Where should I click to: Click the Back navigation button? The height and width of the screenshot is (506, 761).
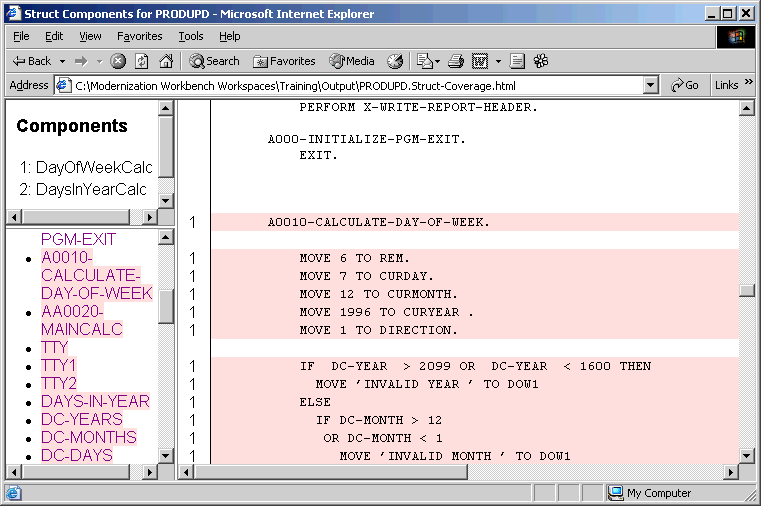click(x=31, y=61)
